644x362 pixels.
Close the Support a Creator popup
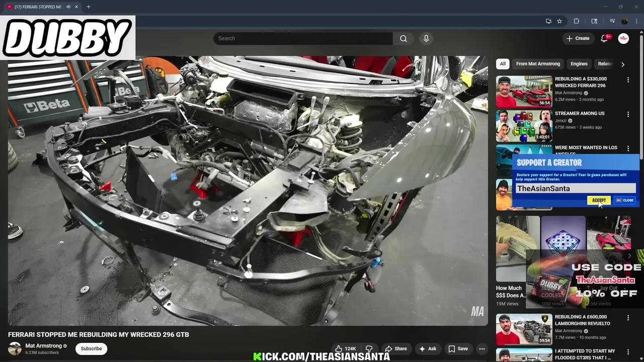point(625,201)
